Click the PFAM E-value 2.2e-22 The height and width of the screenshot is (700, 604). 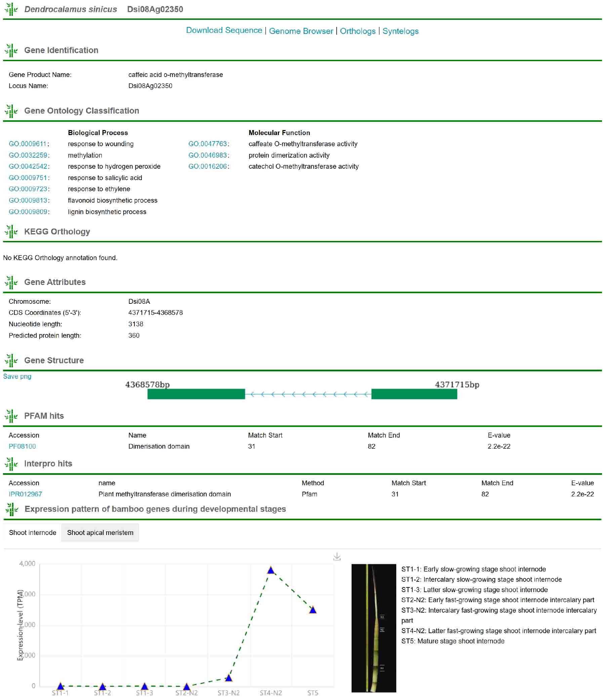pos(499,446)
